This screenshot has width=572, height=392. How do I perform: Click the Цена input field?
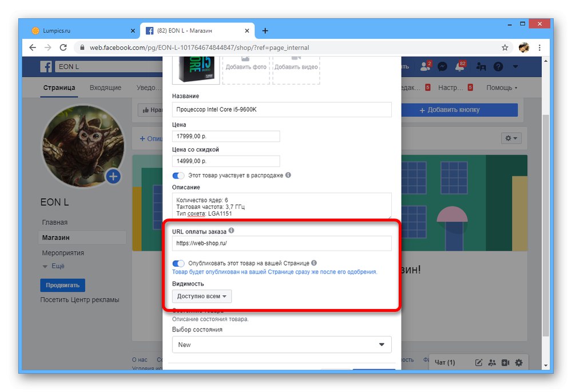click(x=226, y=136)
